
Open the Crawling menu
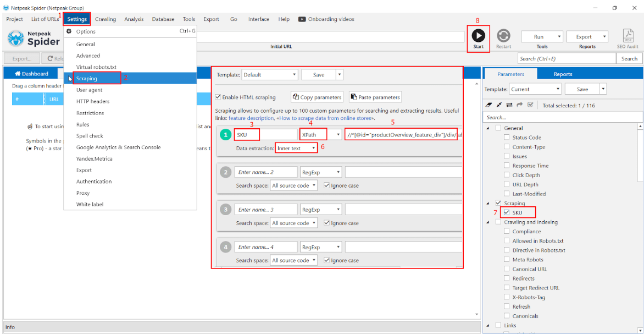[x=105, y=19]
